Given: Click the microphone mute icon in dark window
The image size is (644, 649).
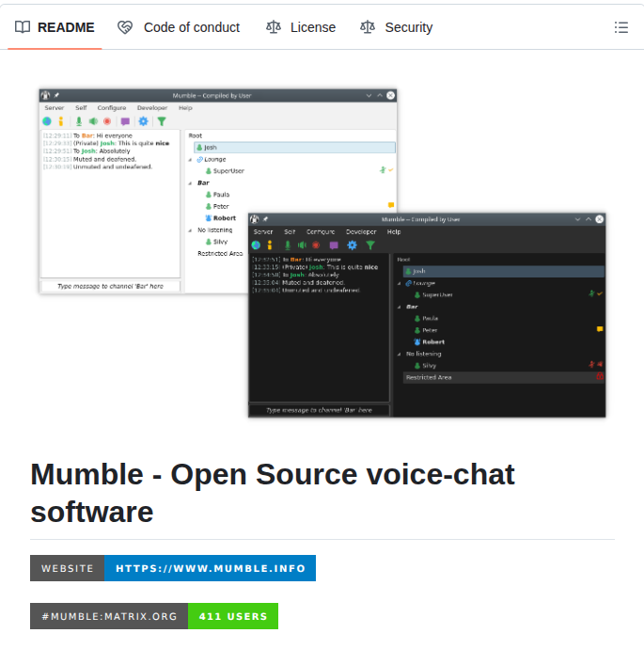Looking at the screenshot, I should tap(288, 245).
